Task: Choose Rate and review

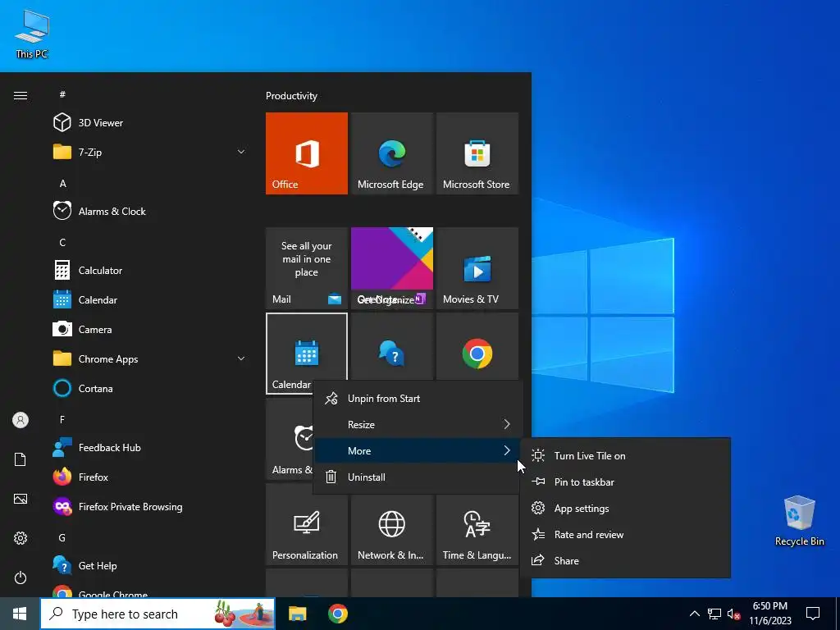Action: [x=626, y=534]
